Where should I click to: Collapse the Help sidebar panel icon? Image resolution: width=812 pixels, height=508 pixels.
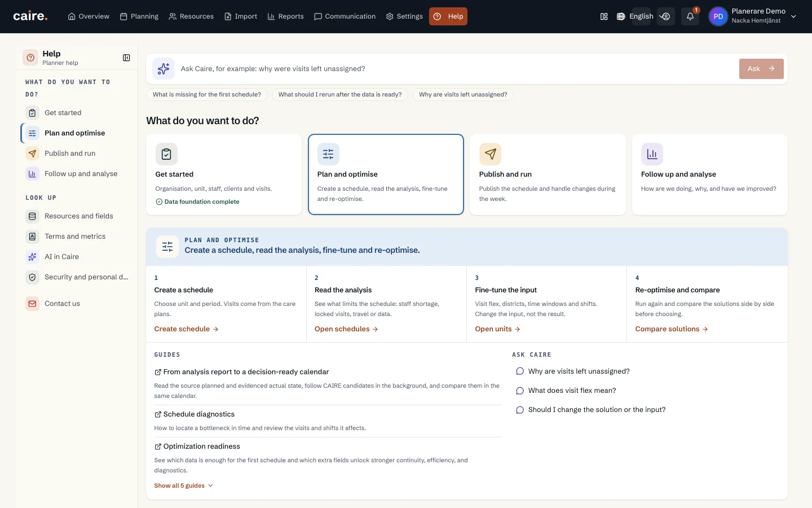126,58
